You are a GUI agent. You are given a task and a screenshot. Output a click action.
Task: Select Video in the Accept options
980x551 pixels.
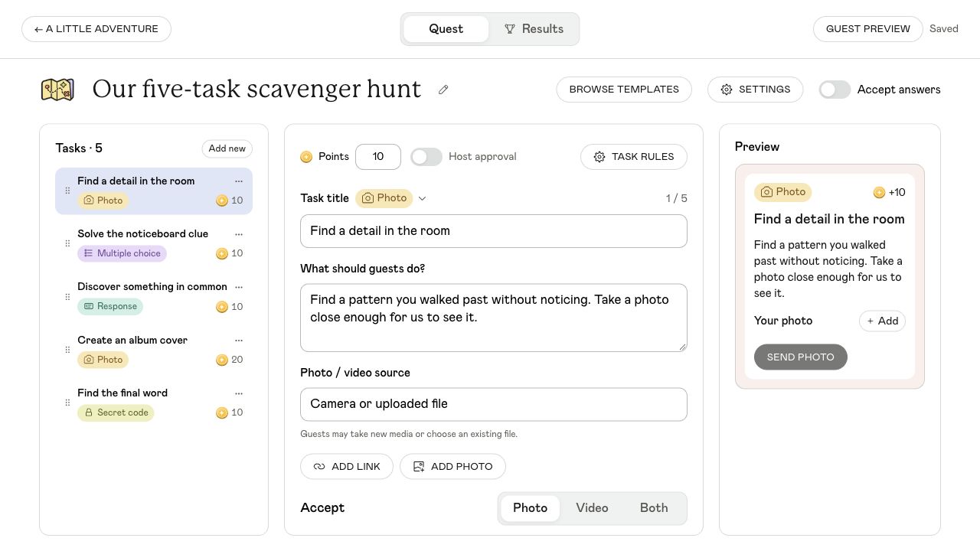[592, 508]
